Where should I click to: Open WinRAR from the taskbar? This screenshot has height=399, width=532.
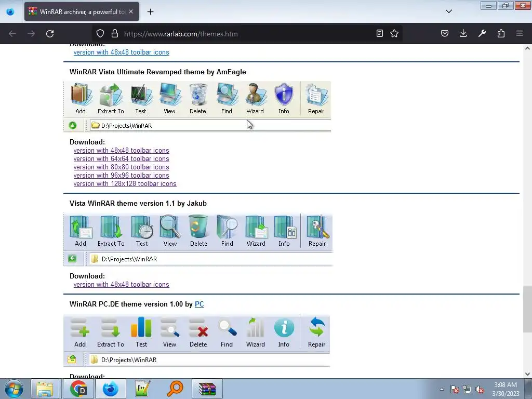coord(207,389)
